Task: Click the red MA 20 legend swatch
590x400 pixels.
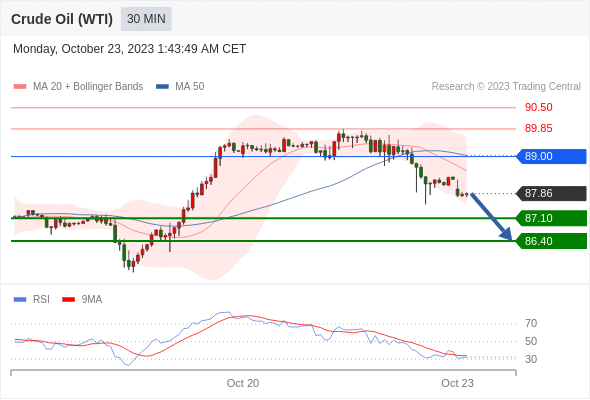Action: click(x=20, y=87)
